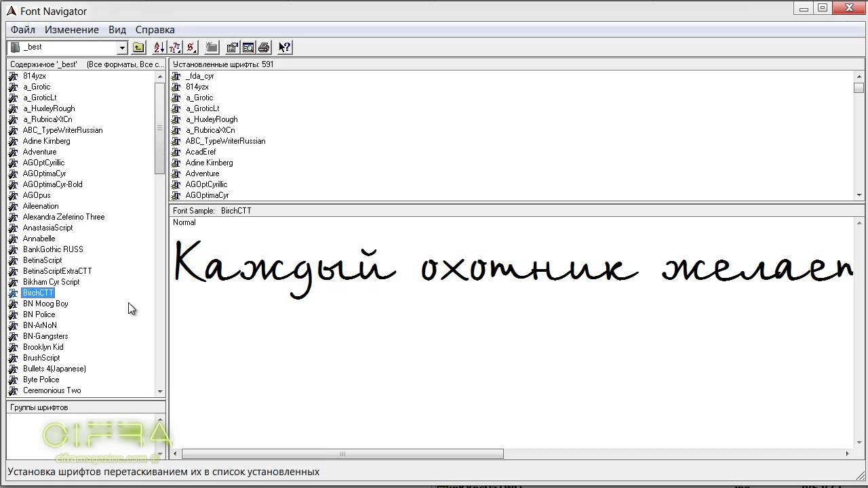The width and height of the screenshot is (868, 488).
Task: Select a_RubricaXtCn in the left font list
Action: (47, 119)
